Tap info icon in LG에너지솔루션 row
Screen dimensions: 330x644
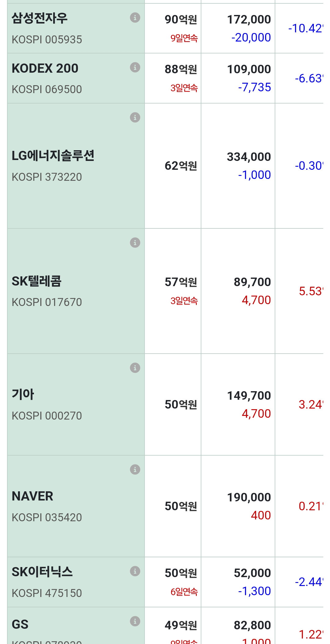click(x=135, y=117)
